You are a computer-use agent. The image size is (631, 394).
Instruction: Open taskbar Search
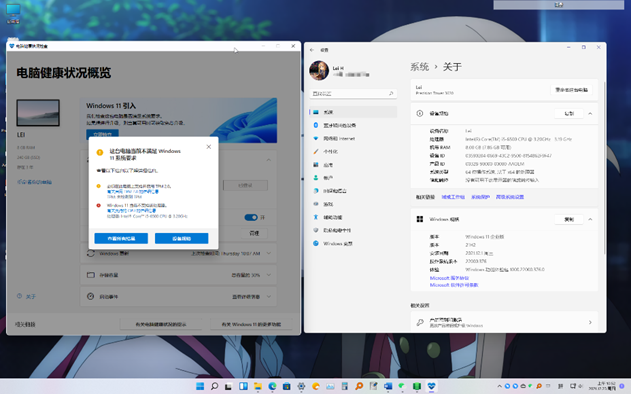214,386
